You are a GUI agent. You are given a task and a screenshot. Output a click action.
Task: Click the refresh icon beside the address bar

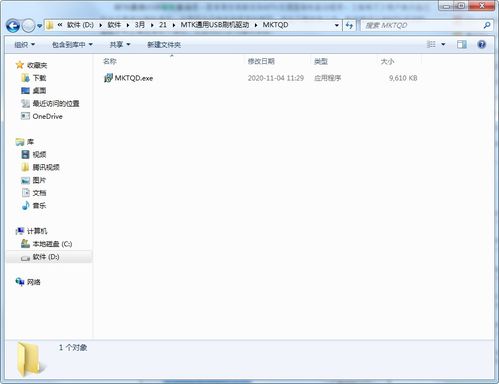[x=349, y=25]
